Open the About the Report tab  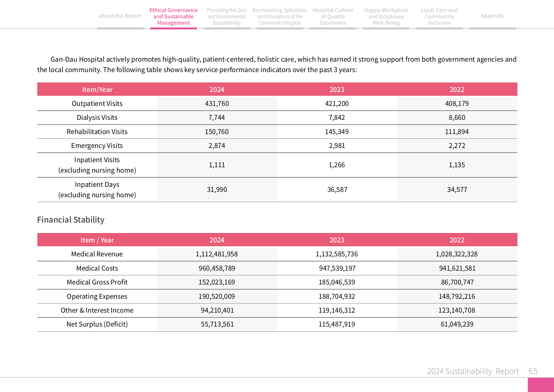[120, 16]
